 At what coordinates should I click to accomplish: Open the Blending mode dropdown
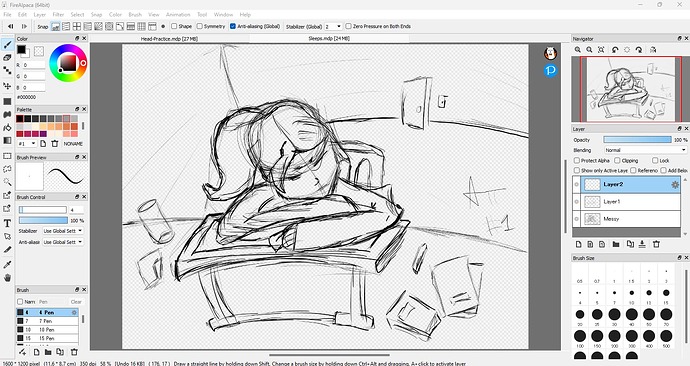[645, 150]
